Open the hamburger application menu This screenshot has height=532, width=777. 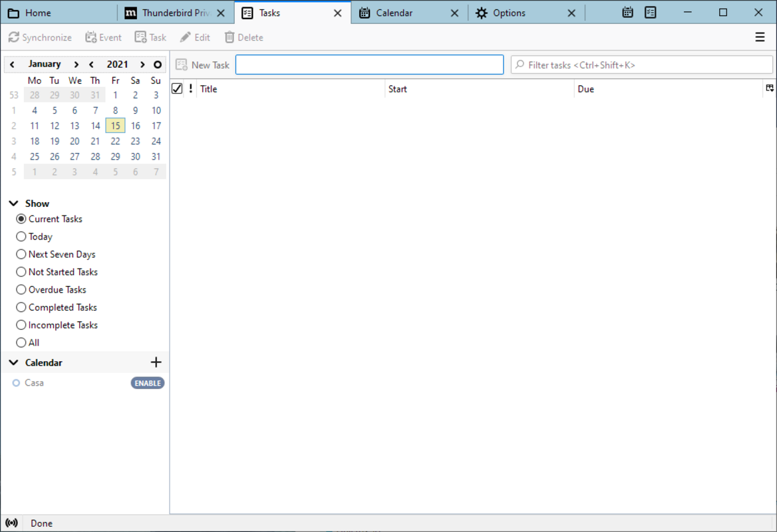click(x=760, y=38)
